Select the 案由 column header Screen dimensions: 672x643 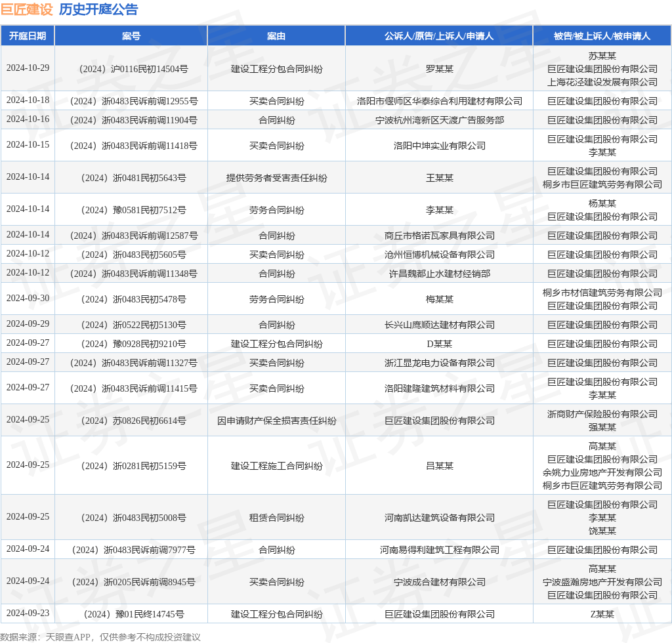pyautogui.click(x=276, y=36)
